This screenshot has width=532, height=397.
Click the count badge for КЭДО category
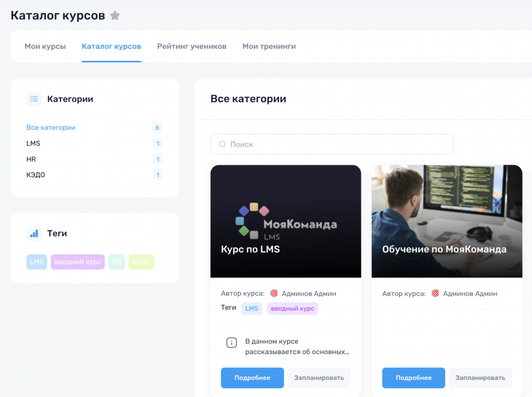pos(158,175)
